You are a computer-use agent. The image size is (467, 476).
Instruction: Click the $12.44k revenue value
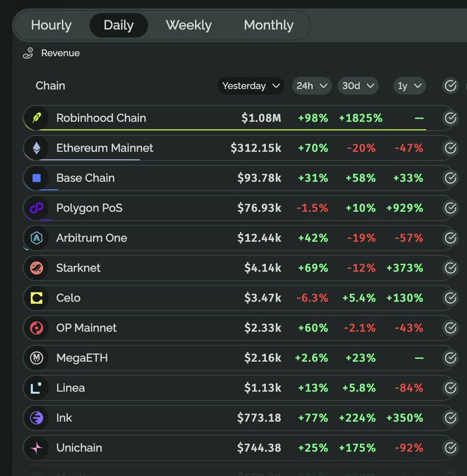[x=259, y=238]
